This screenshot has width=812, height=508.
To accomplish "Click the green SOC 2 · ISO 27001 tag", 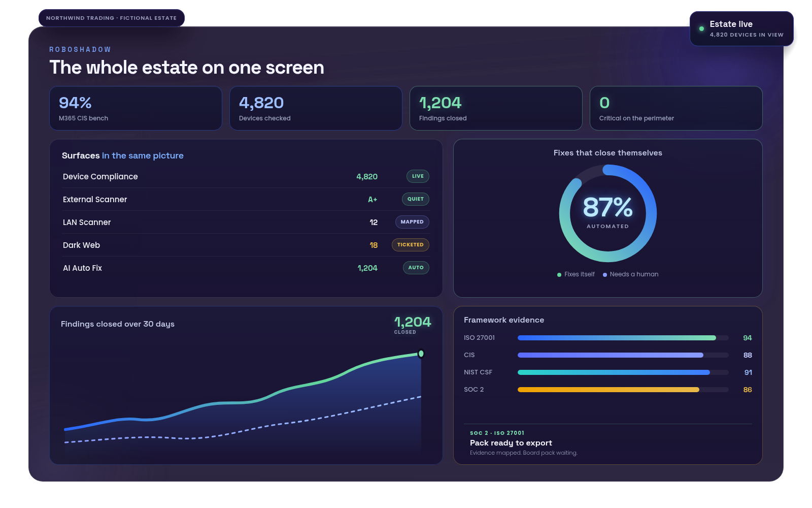I will pos(497,433).
